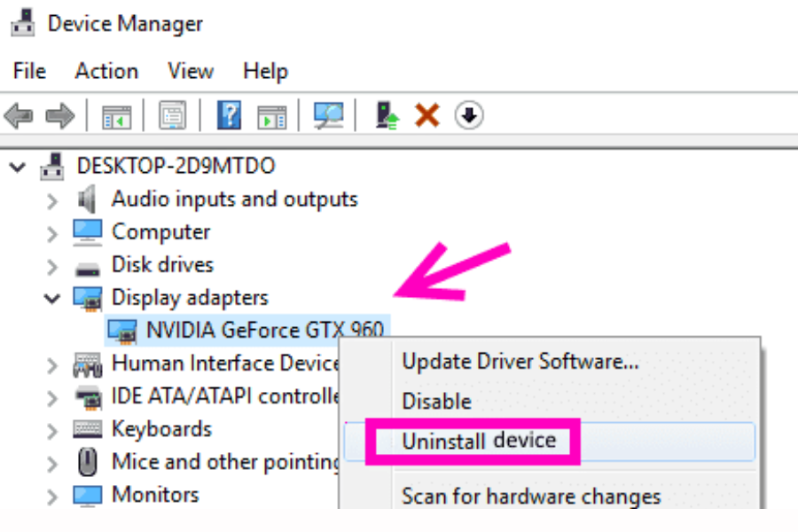Expand the Keyboards tree node

[52, 428]
